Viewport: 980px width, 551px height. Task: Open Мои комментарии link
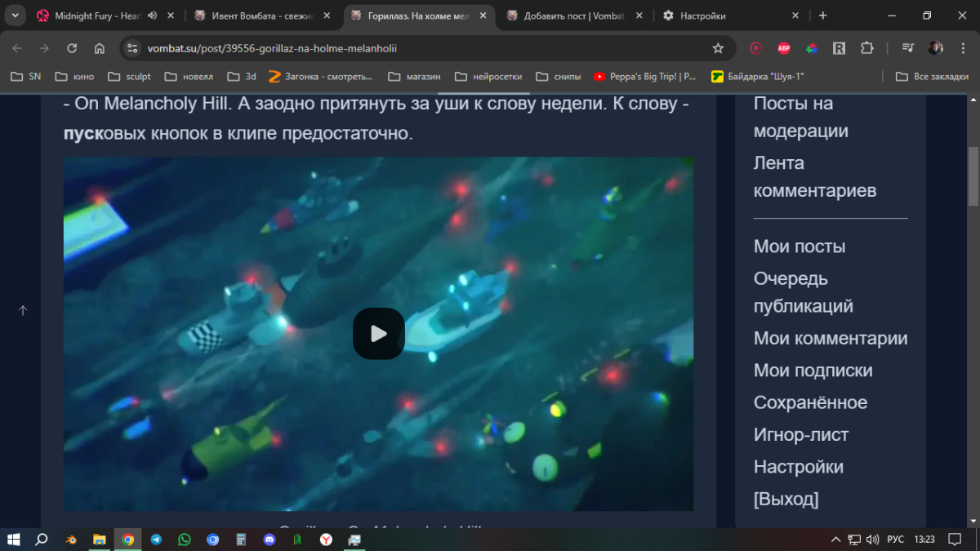click(830, 338)
